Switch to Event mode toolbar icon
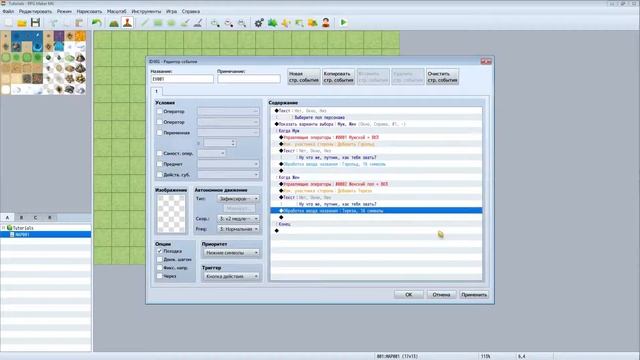The height and width of the screenshot is (360, 640). pyautogui.click(x=127, y=23)
